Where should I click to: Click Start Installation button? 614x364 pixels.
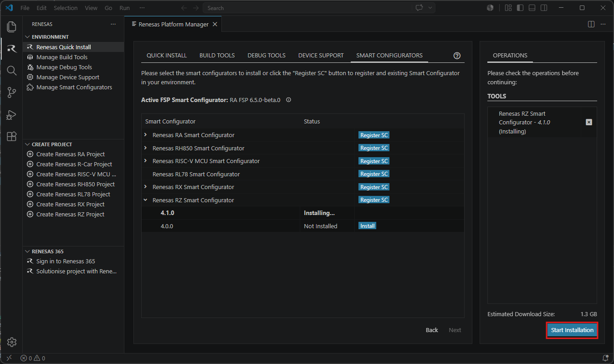pos(572,330)
